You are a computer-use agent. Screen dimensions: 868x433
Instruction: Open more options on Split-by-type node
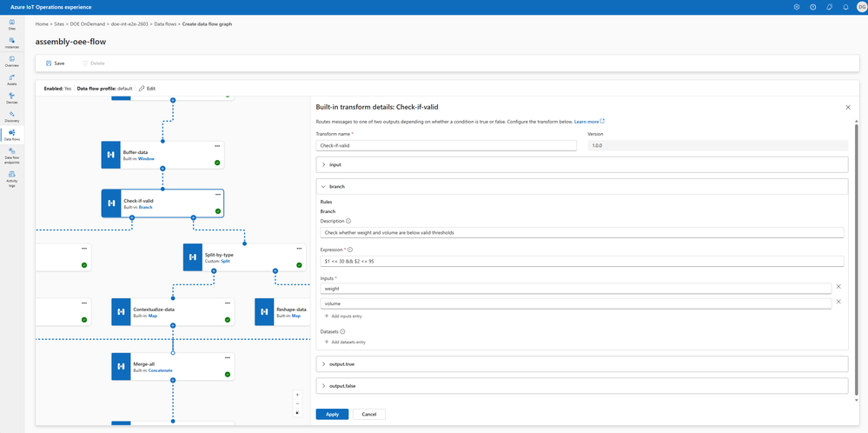click(x=299, y=248)
